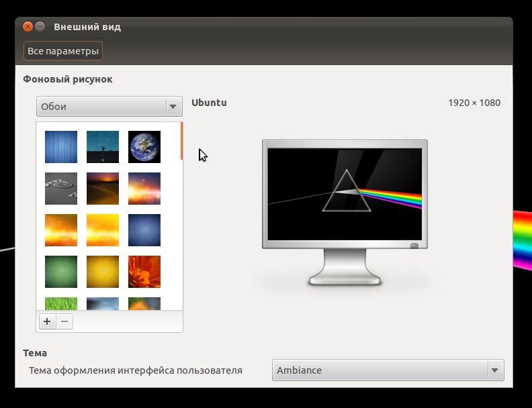
Task: Click Тема оформления интерфейса пользователя label
Action: [136, 370]
